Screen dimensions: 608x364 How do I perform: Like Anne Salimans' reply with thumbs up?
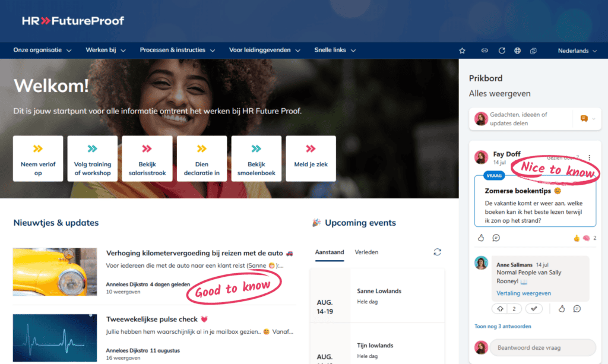click(562, 309)
